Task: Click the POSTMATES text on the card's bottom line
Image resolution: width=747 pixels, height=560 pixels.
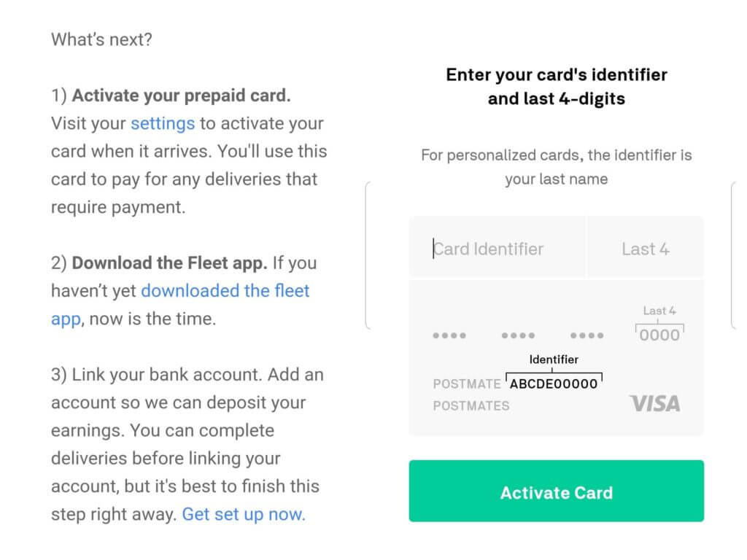Action: [471, 405]
